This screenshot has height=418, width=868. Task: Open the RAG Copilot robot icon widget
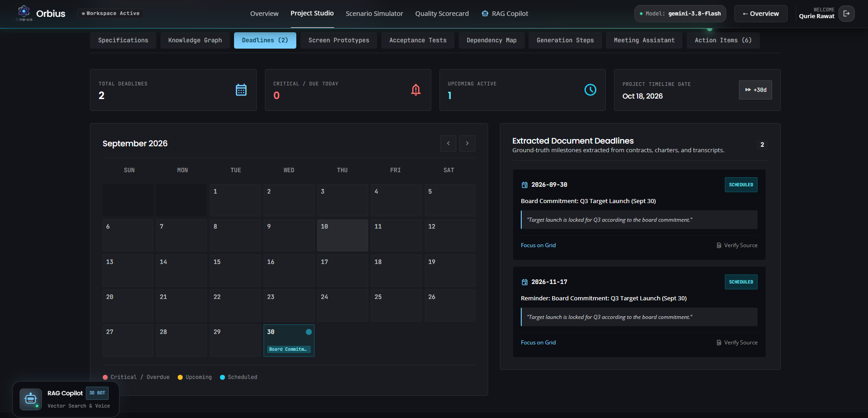(30, 399)
